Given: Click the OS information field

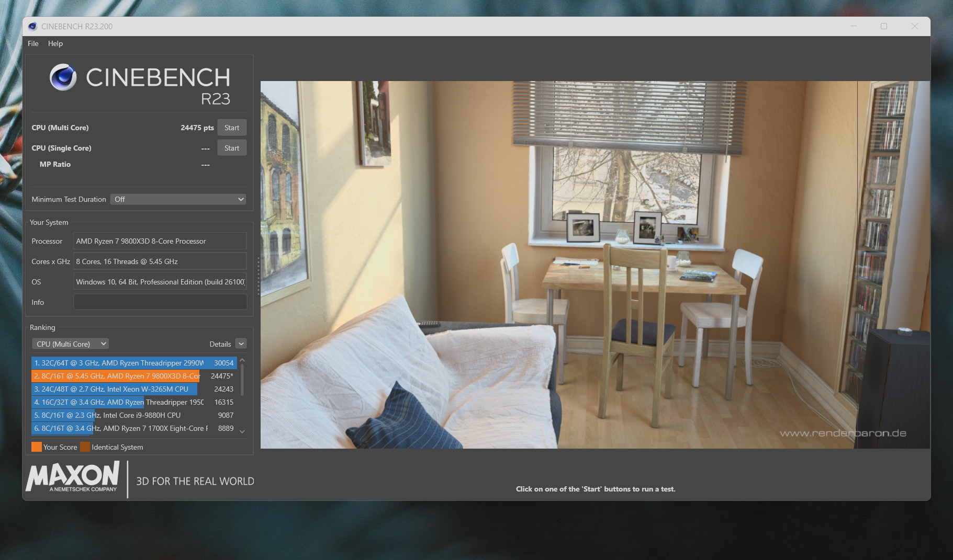Looking at the screenshot, I should pos(160,282).
